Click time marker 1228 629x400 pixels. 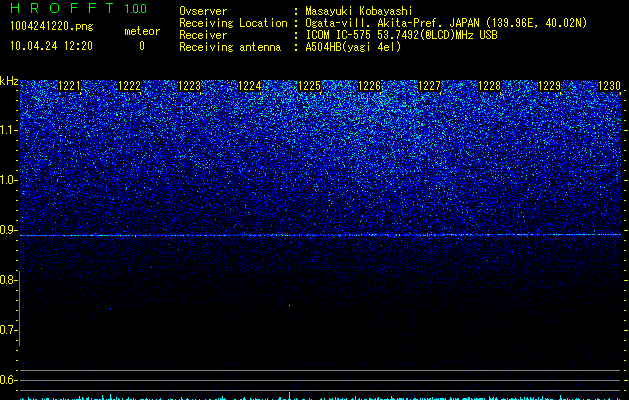pos(489,86)
